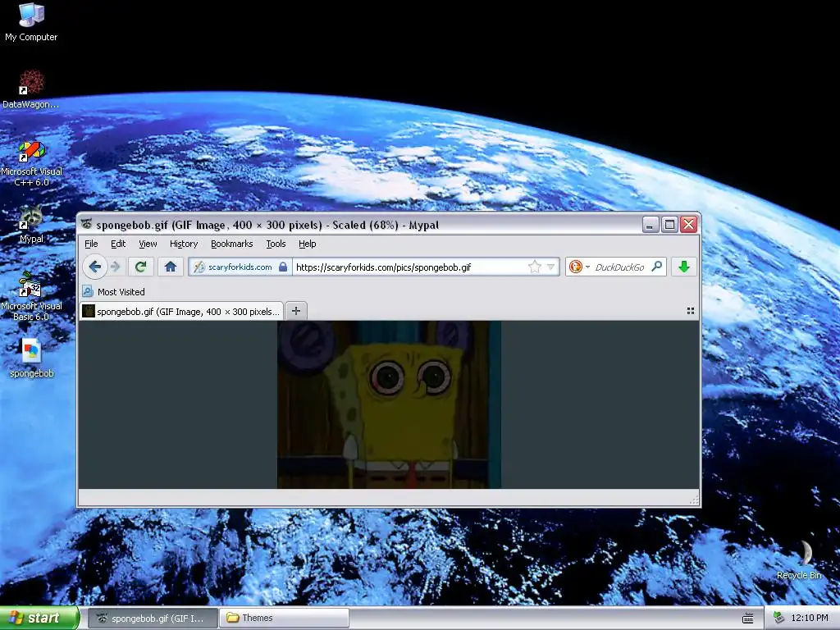Click the DuckDuckGo search field
This screenshot has width=840, height=630.
620,267
